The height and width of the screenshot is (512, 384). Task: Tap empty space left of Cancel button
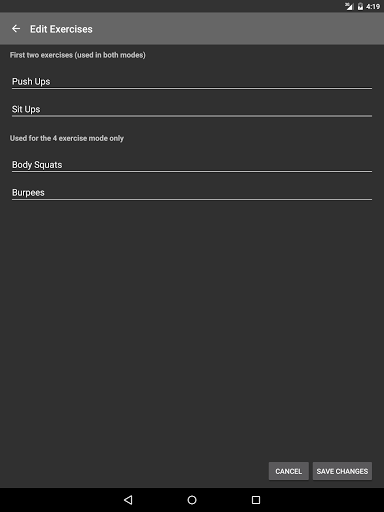133,471
